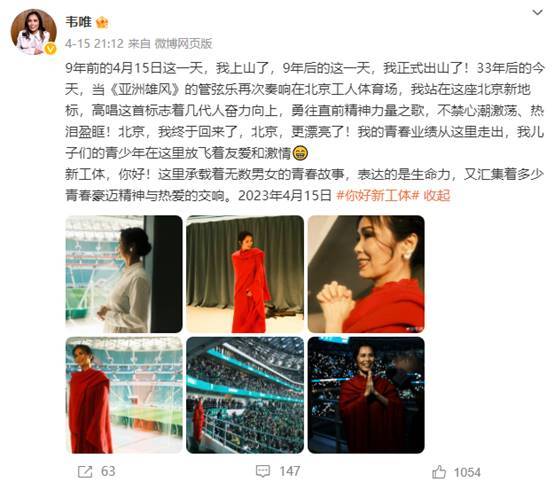Open the 4-15 21:12 timestamp link
554x482 pixels.
point(94,44)
